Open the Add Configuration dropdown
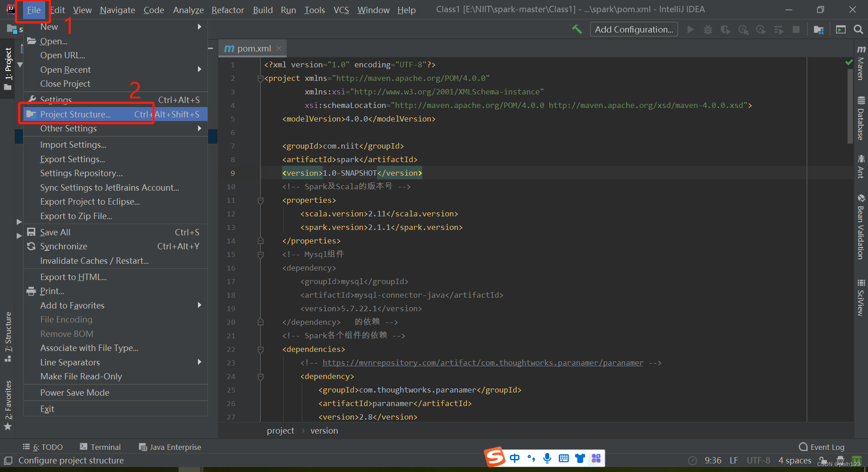The height and width of the screenshot is (472, 868). 634,29
